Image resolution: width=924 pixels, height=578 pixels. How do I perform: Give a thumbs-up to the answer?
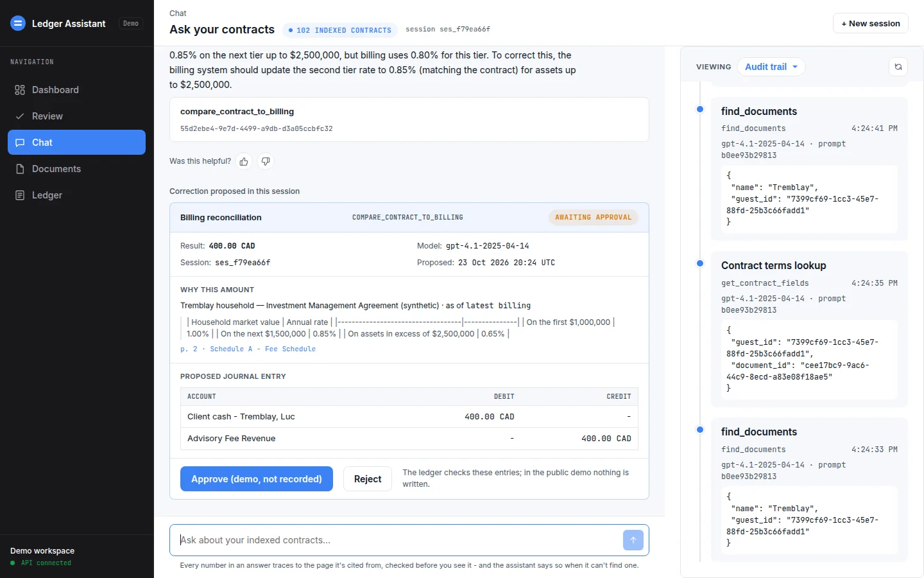pyautogui.click(x=244, y=161)
